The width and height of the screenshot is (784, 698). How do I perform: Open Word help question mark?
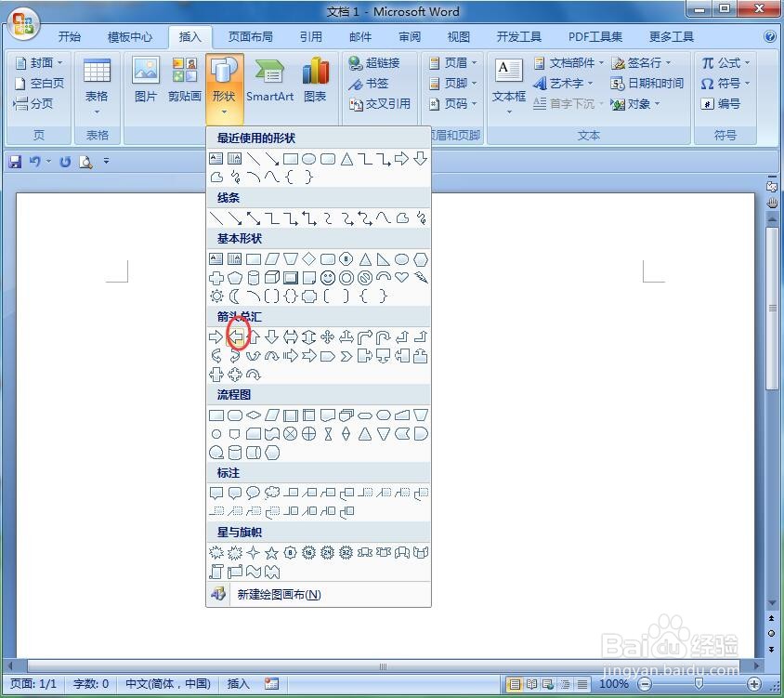(769, 36)
